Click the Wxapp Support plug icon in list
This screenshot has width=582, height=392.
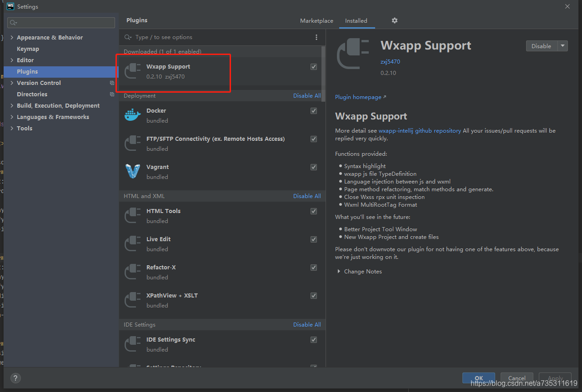click(133, 71)
